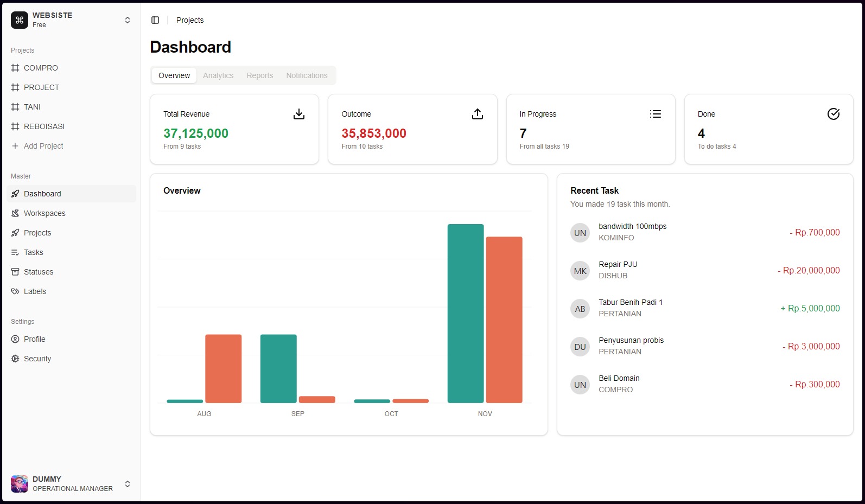Viewport: 865px width, 504px height.
Task: Click the orange NOV bar
Action: coord(504,320)
